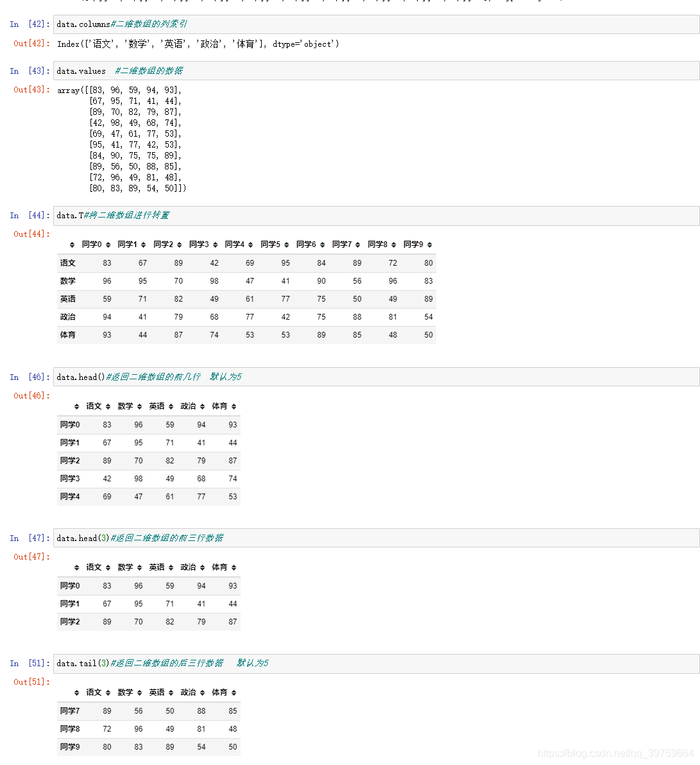Click the sort arrows beside 同学1 column header
This screenshot has width=700, height=765.
144,245
